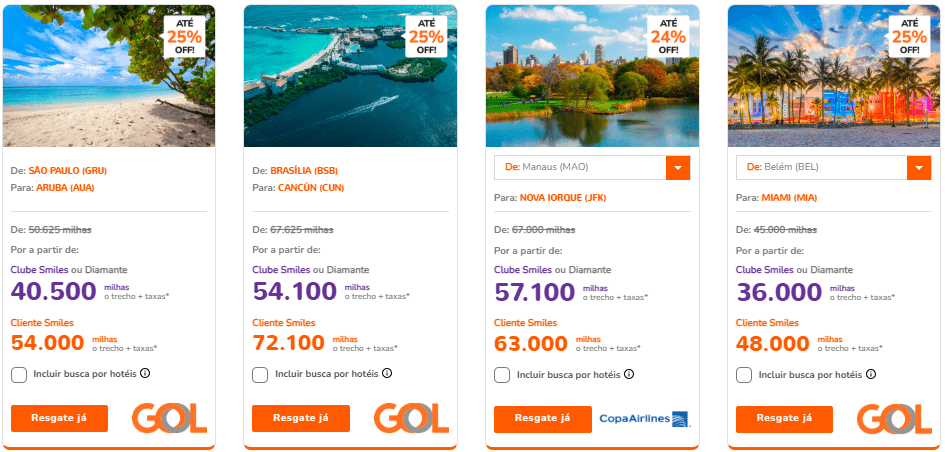
Task: Click the GOL logo on the Aruba card
Action: point(168,418)
